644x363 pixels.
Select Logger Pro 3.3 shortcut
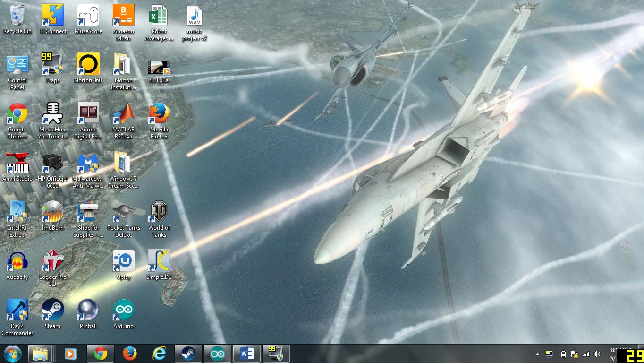point(53,268)
